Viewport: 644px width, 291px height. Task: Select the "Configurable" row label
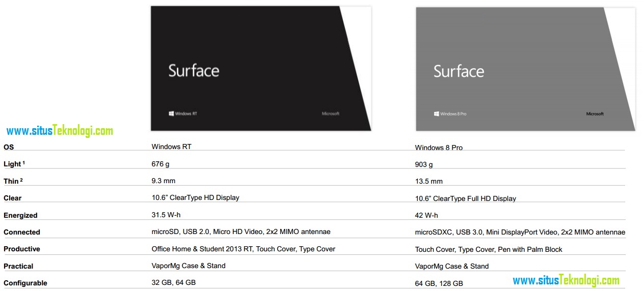click(25, 283)
